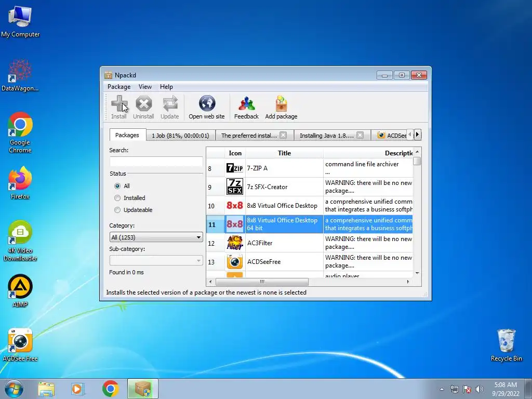
Task: Click into the Search field
Action: point(156,162)
